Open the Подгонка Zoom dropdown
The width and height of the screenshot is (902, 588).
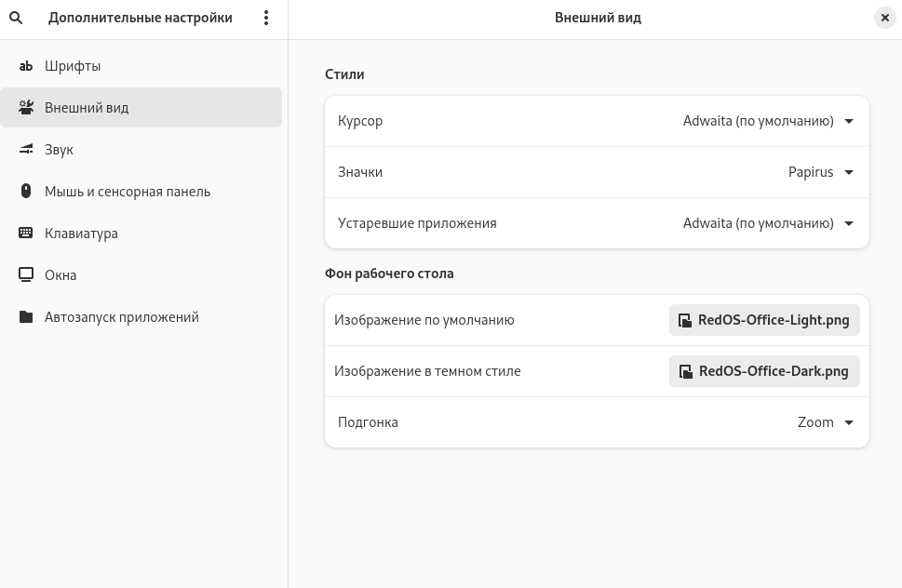click(x=825, y=422)
